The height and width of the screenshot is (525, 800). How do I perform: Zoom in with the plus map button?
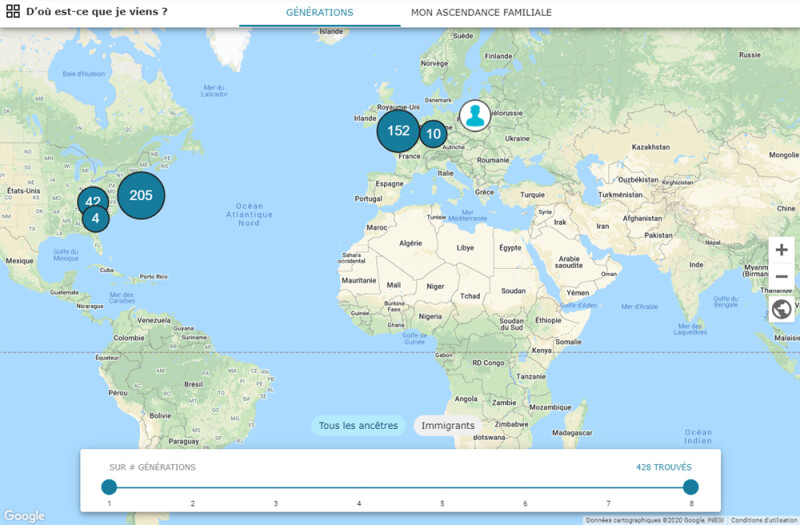(781, 250)
